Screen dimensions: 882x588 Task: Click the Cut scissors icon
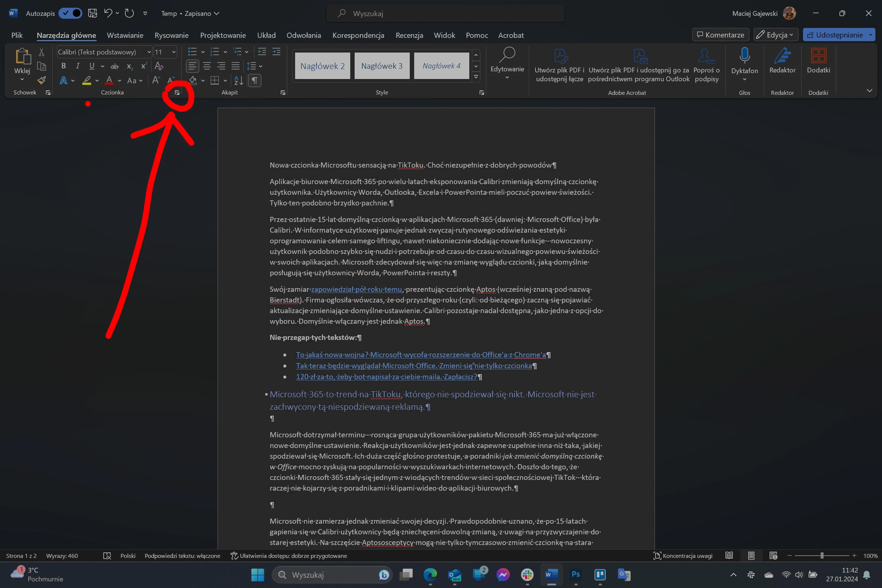point(41,52)
